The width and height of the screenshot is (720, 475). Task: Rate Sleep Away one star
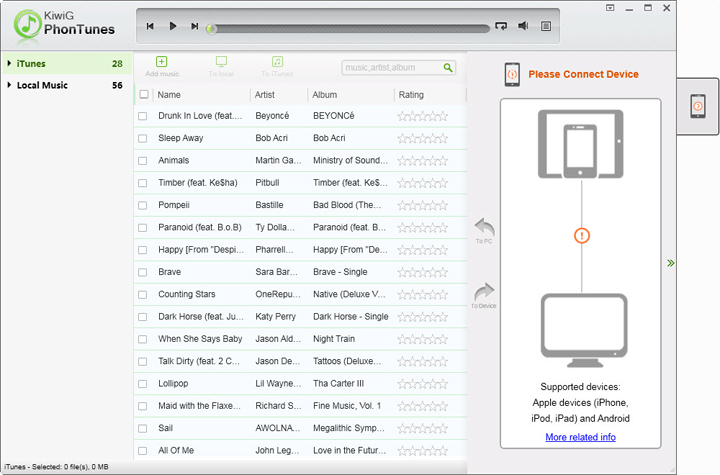tap(402, 138)
